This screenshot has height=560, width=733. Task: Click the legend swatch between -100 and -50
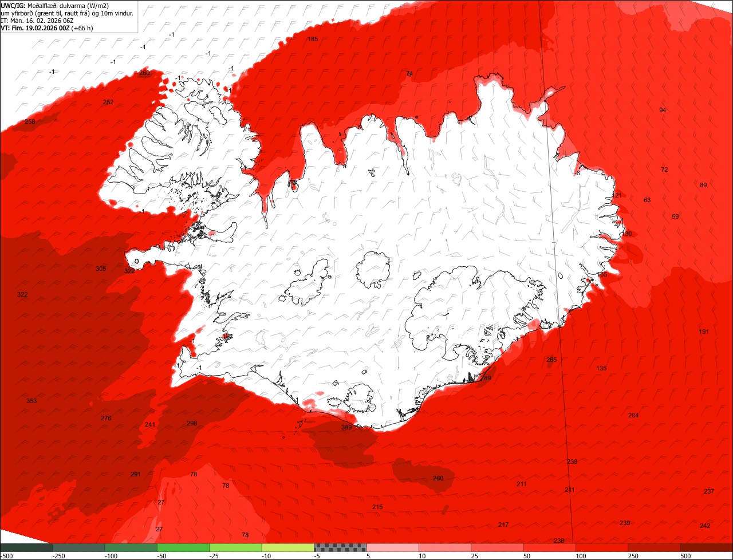pos(131,547)
